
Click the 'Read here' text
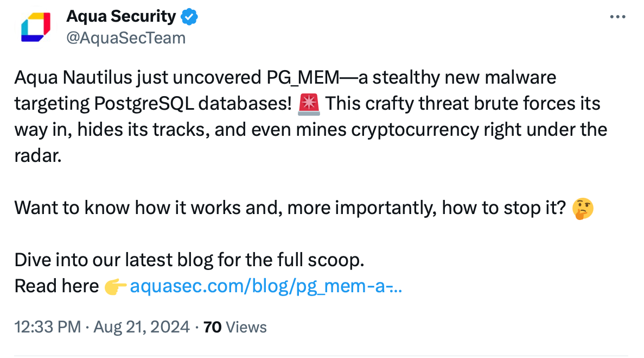coord(56,286)
